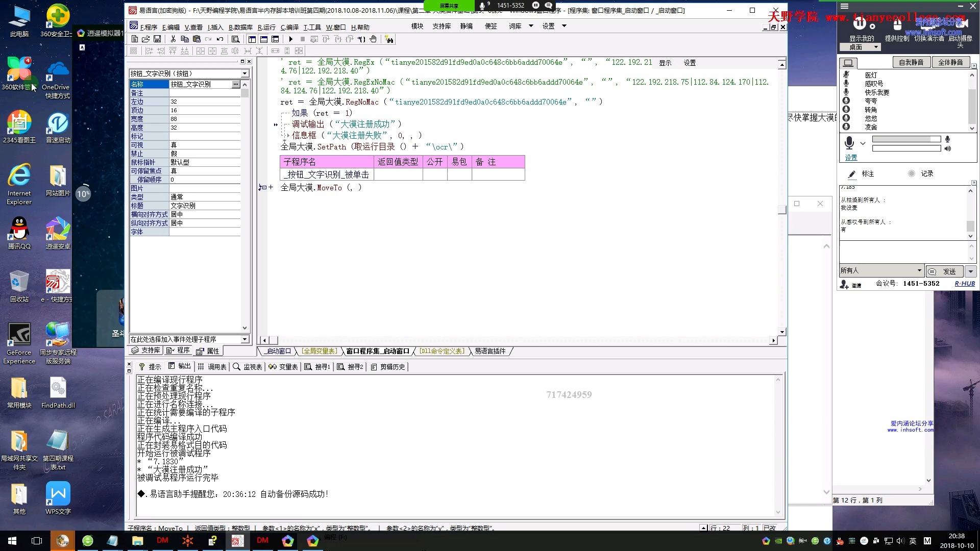
Task: Open the 搜寻1 tab
Action: (317, 367)
